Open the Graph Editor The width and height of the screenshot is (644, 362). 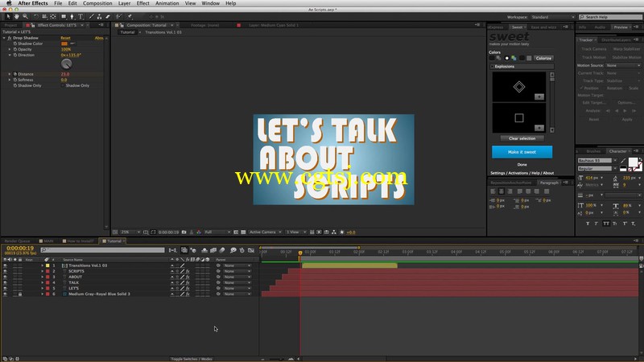coord(251,250)
